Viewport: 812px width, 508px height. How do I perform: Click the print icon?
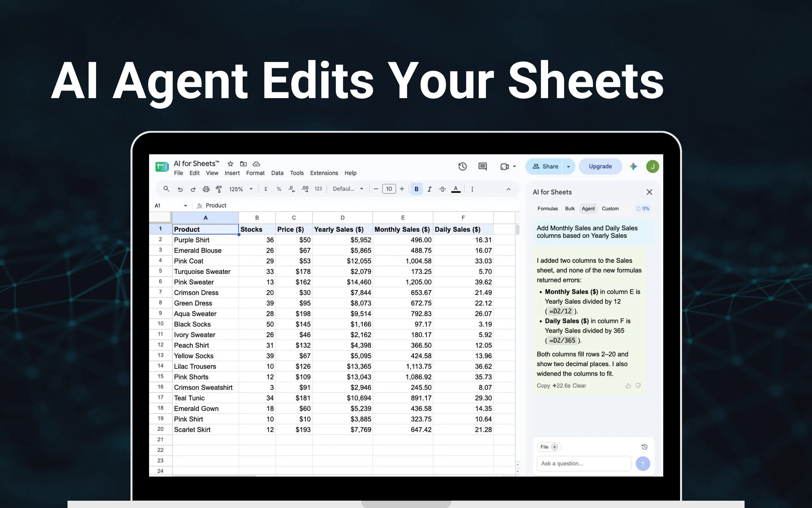[206, 189]
